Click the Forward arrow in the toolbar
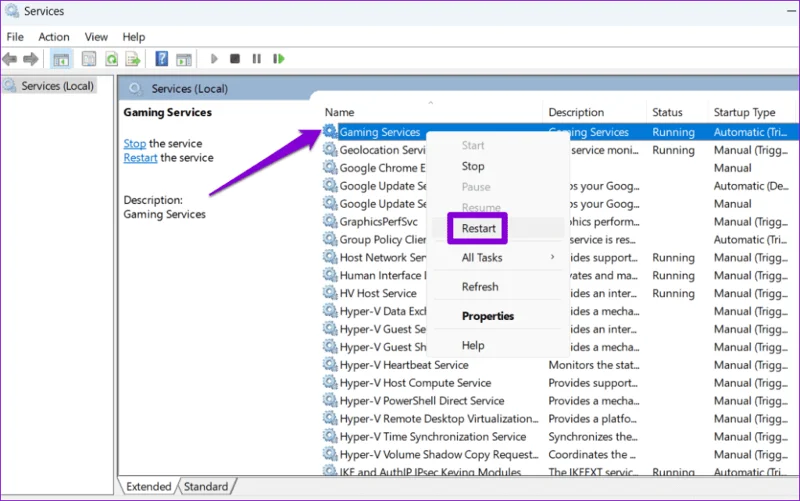This screenshot has width=800, height=501. point(31,59)
